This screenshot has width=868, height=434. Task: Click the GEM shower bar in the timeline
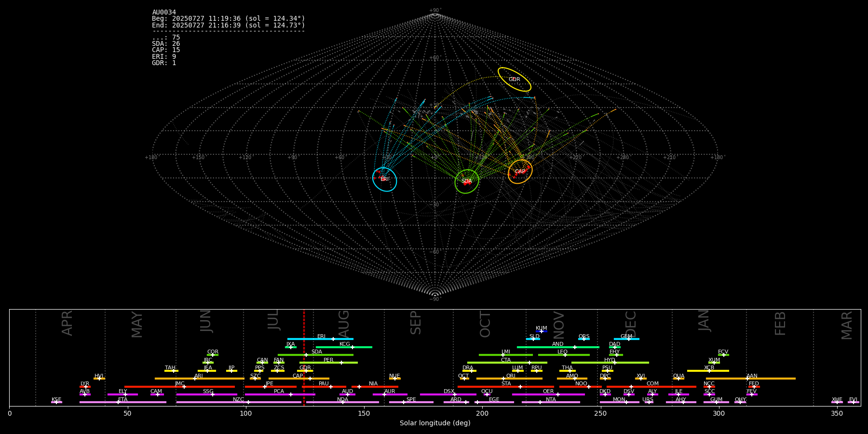(626, 339)
